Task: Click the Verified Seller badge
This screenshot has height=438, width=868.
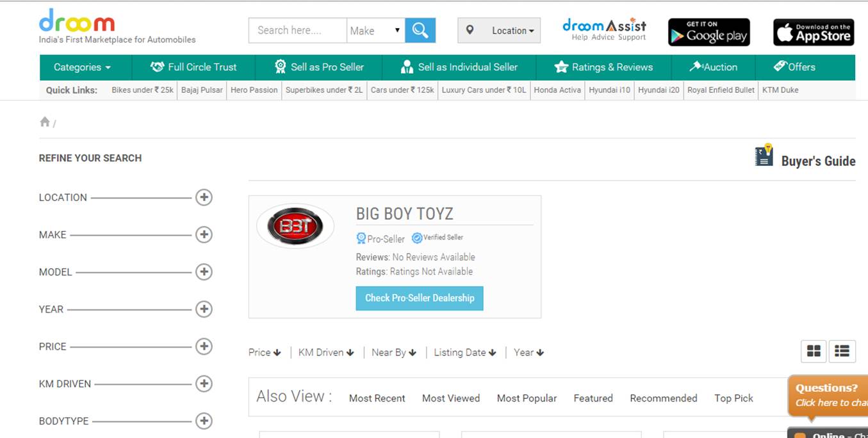Action: tap(438, 238)
